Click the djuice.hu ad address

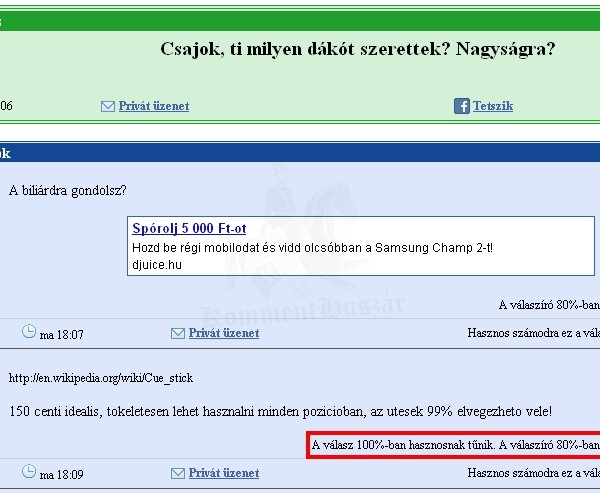click(157, 265)
